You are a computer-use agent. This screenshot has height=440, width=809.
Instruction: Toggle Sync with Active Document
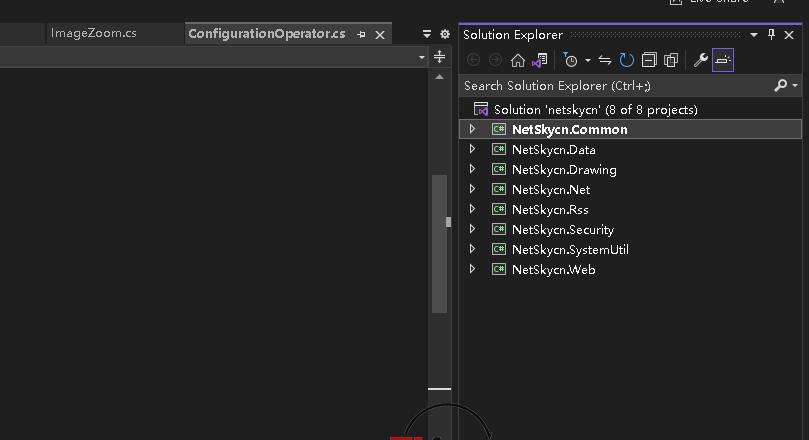tap(605, 60)
